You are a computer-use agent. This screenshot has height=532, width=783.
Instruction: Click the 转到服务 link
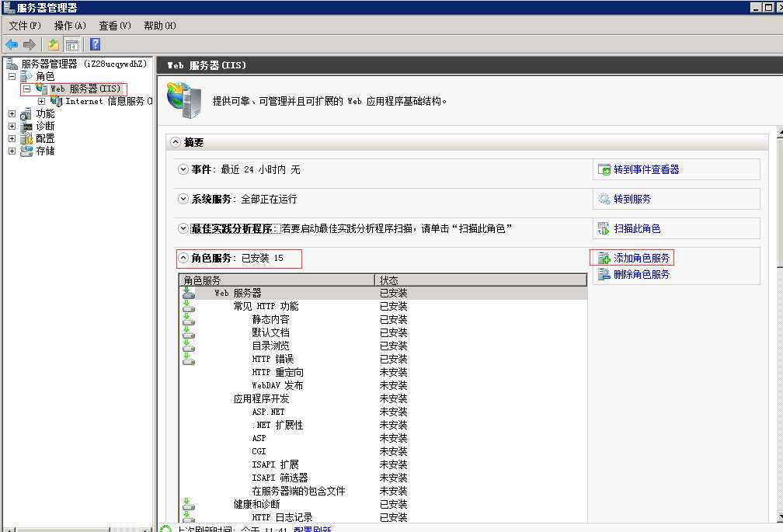click(x=632, y=199)
